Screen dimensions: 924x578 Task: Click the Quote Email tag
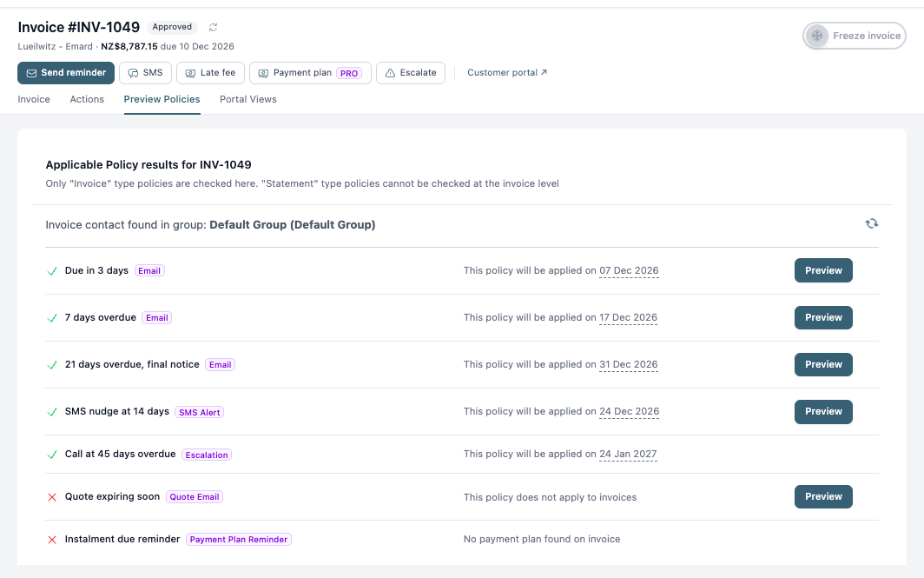click(x=195, y=496)
